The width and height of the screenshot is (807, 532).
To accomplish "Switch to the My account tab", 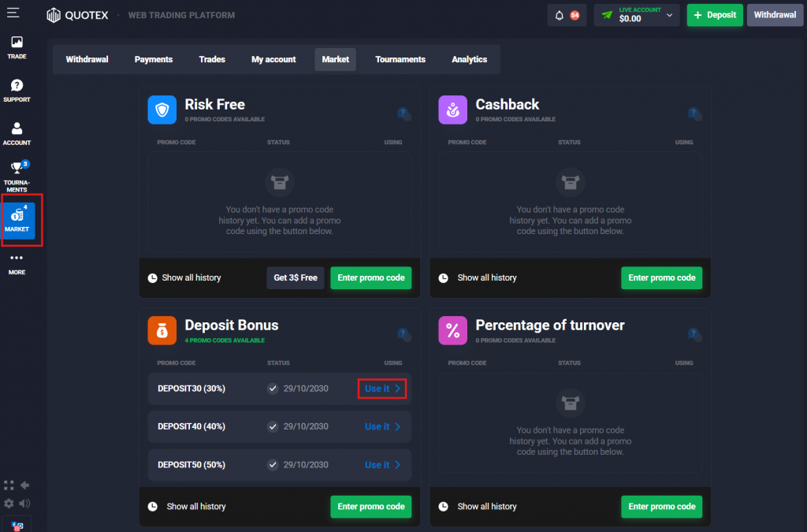I will (x=273, y=60).
